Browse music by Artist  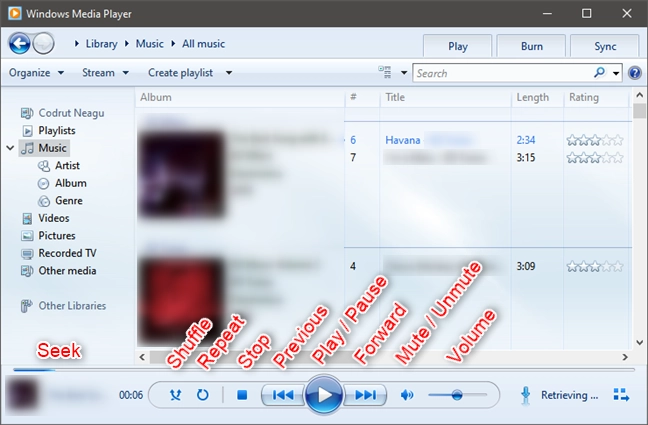pos(58,166)
